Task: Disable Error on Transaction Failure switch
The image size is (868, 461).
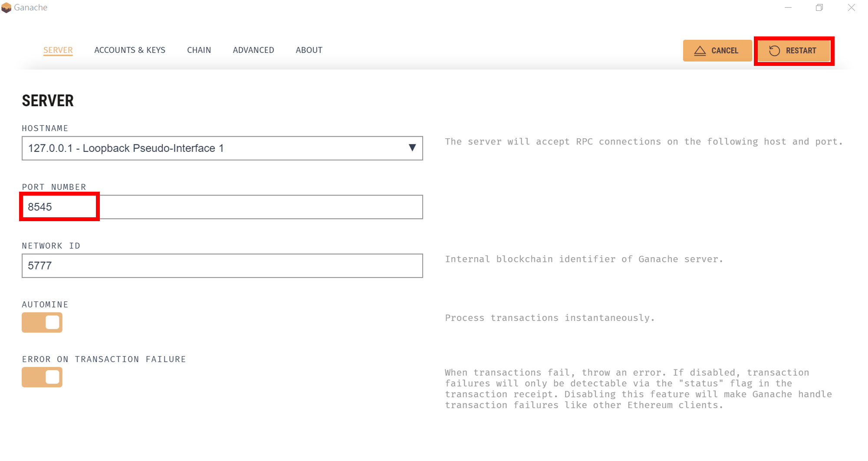Action: pos(42,377)
